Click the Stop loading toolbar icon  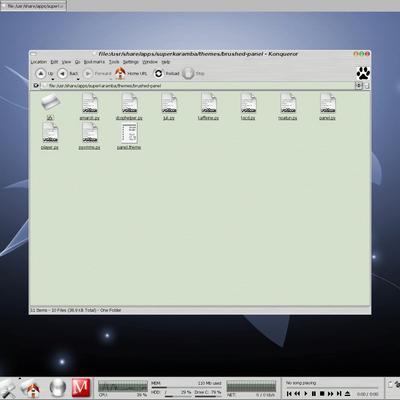(x=188, y=73)
